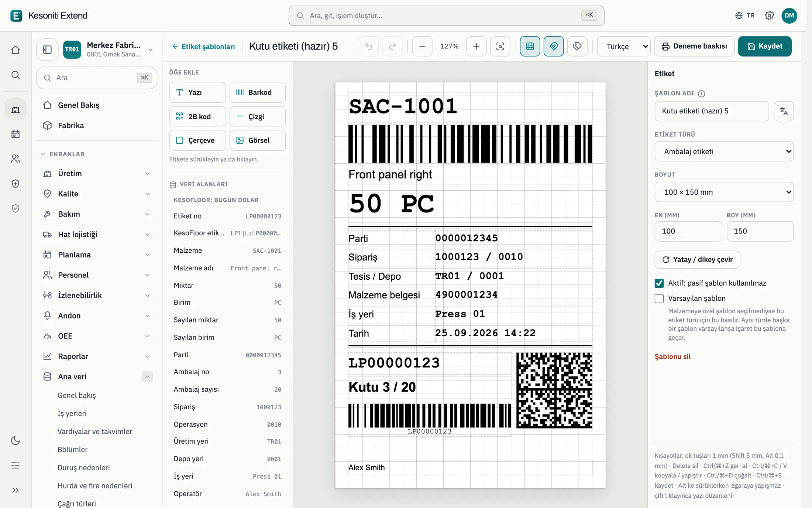This screenshot has height=508, width=812.
Task: Expand the Üretim menu section
Action: (x=97, y=174)
